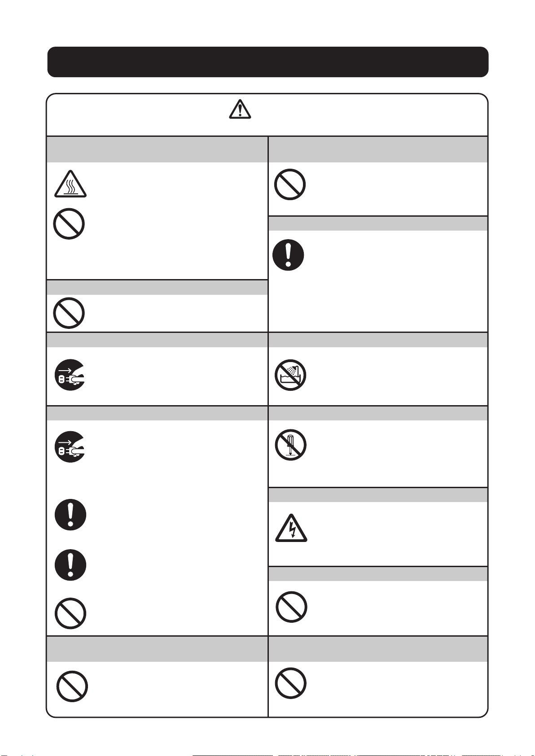Click the exclamation mark icon in the right column
This screenshot has height=756, width=535.
click(288, 255)
